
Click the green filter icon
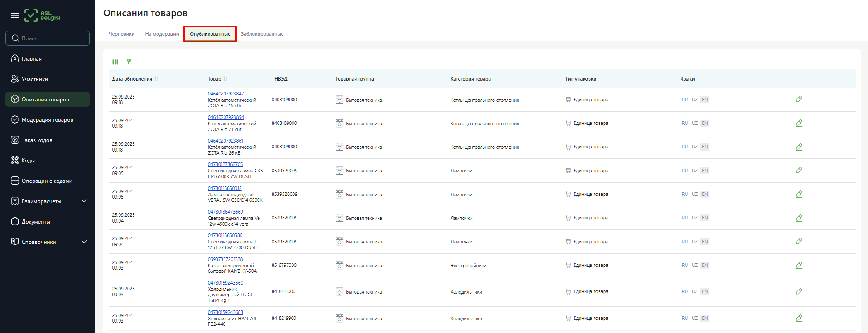(129, 62)
